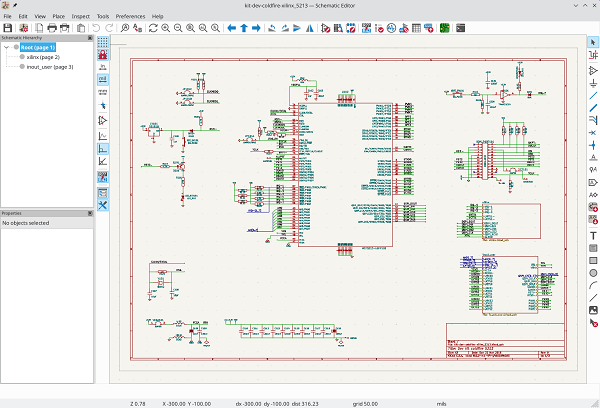Toggle annotate automatically icon in left toolbar

click(103, 177)
